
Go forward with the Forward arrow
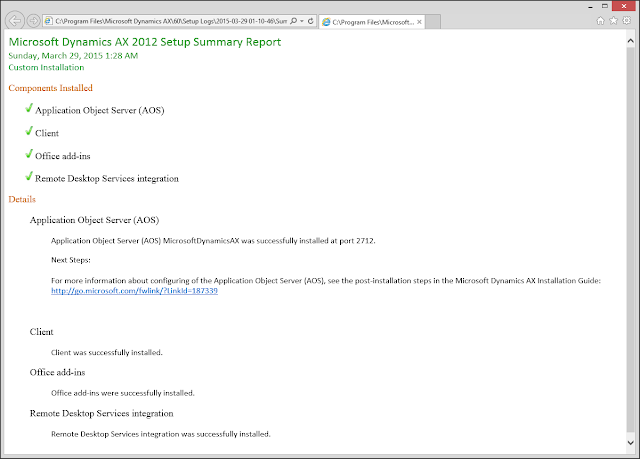[33, 20]
